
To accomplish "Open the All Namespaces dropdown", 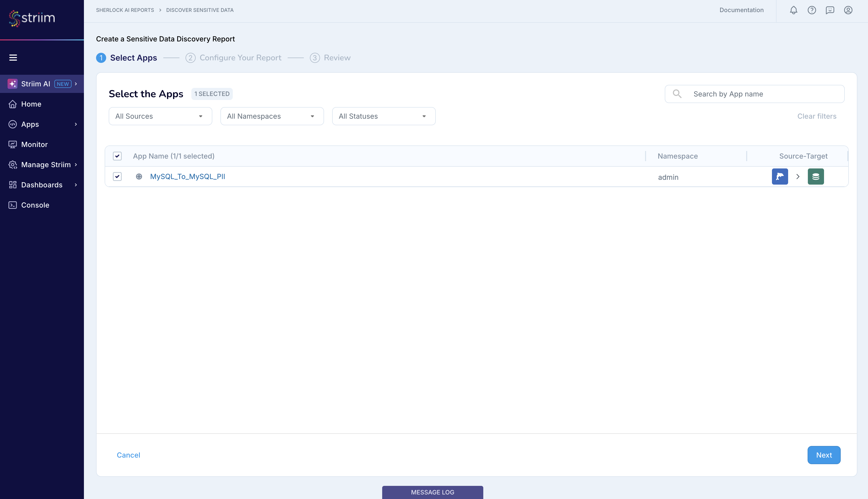I will click(272, 116).
